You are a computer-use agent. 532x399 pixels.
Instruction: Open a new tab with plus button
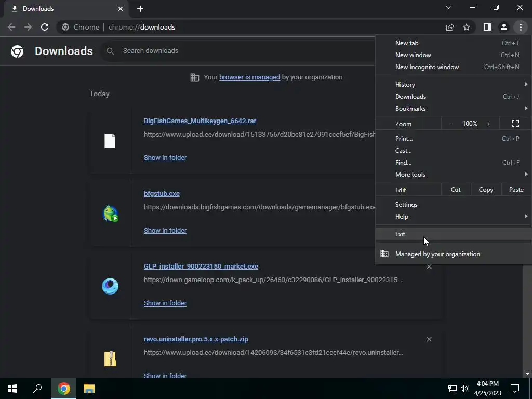140,9
